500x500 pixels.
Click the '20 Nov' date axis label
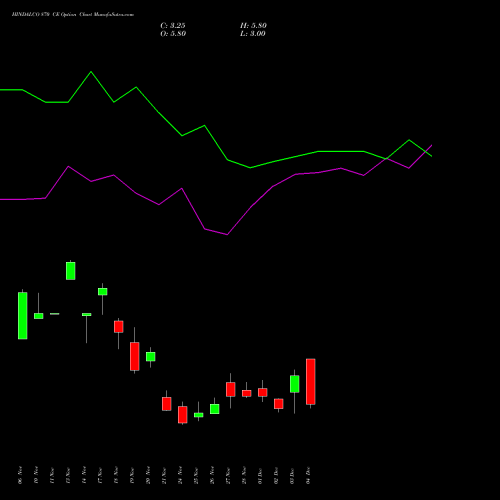tap(148, 475)
